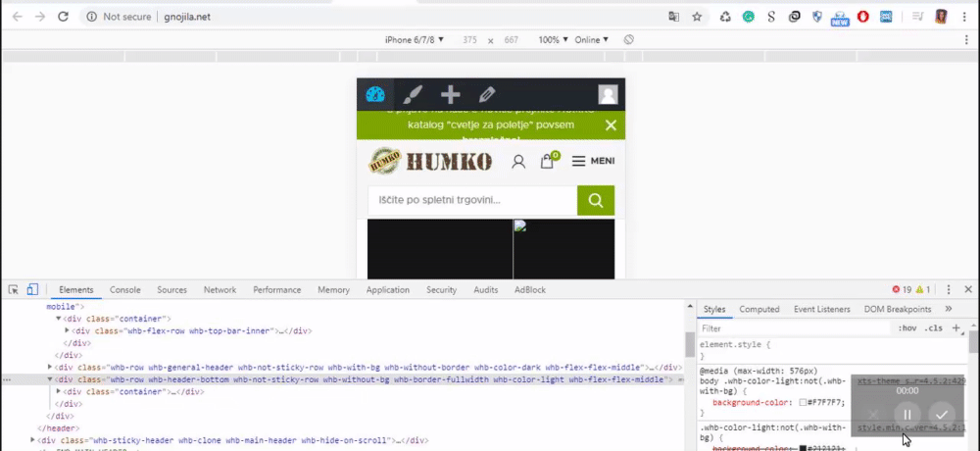Focus the 'Iščite po spletni trgovini' search field

[x=472, y=200]
